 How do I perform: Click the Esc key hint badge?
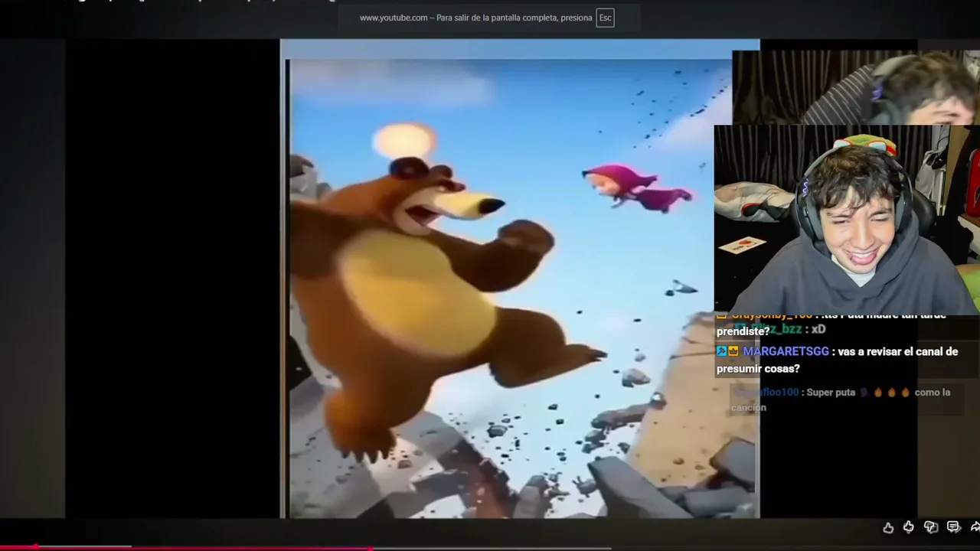pyautogui.click(x=605, y=18)
